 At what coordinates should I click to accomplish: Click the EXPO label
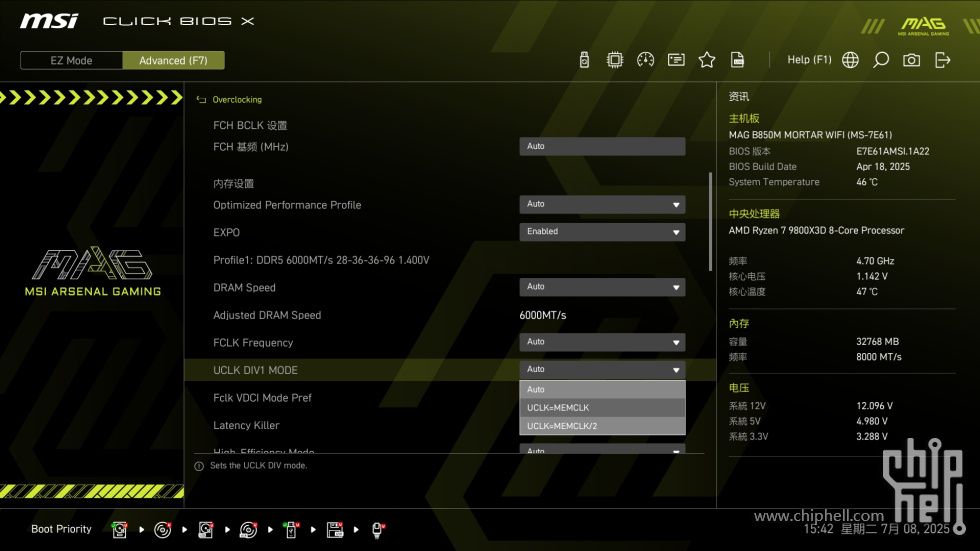226,232
